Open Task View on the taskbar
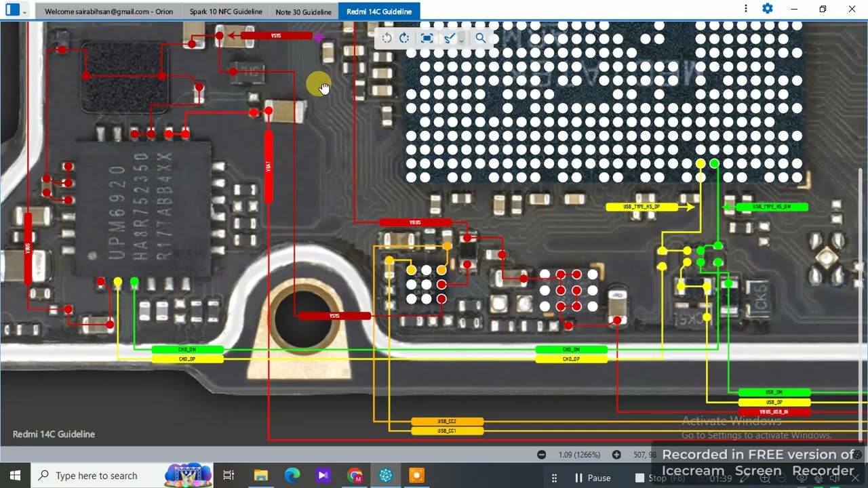Screen dimensions: 868x488 pos(229,475)
